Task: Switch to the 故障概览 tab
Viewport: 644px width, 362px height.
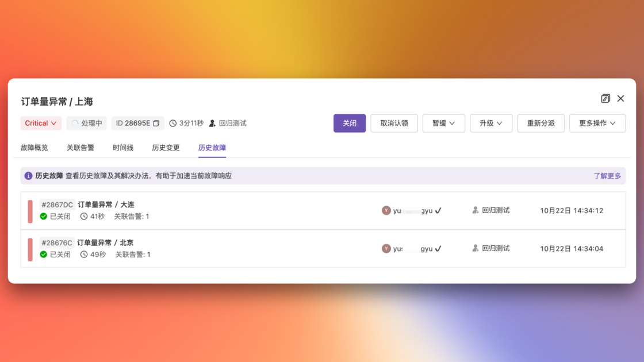Action: point(34,148)
